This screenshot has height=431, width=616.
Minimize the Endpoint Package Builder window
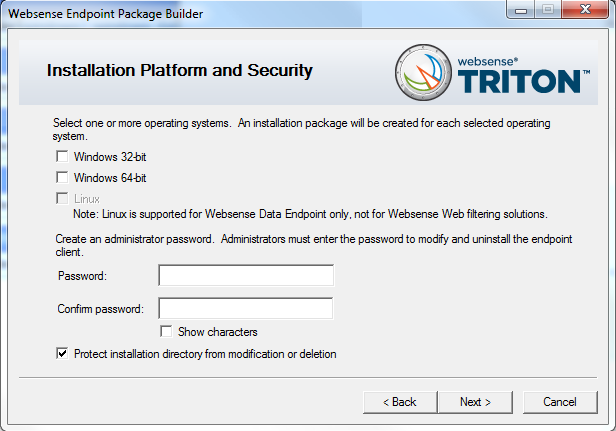pyautogui.click(x=521, y=9)
